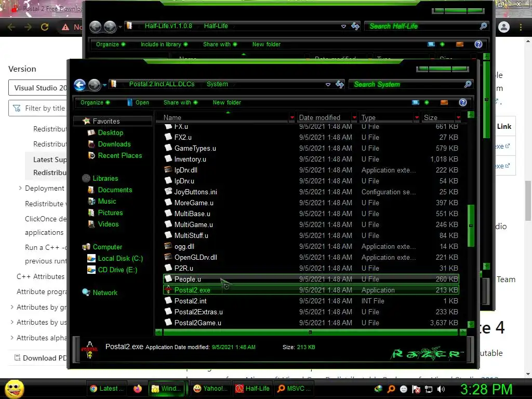Screen dimensions: 532x399
Task: Refresh the System folder view
Action: 340,84
